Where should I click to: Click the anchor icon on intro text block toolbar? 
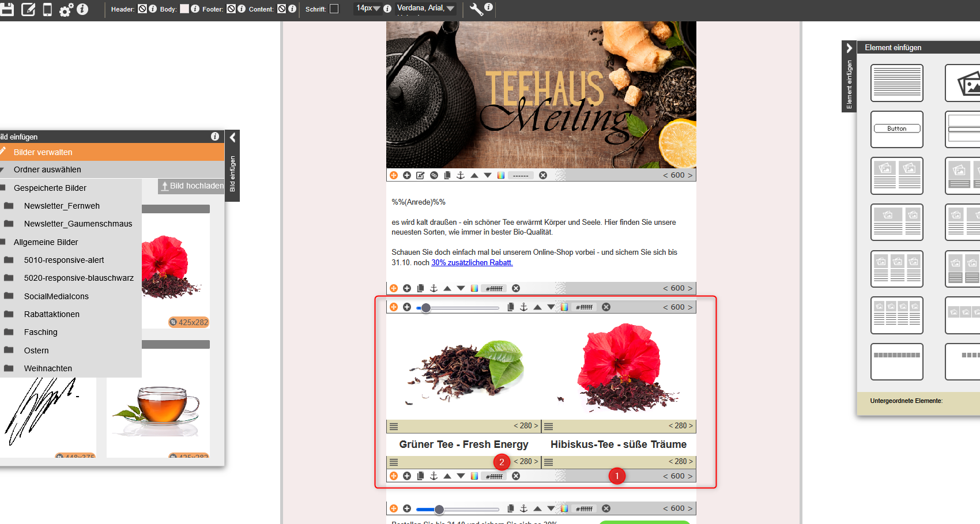coord(434,288)
